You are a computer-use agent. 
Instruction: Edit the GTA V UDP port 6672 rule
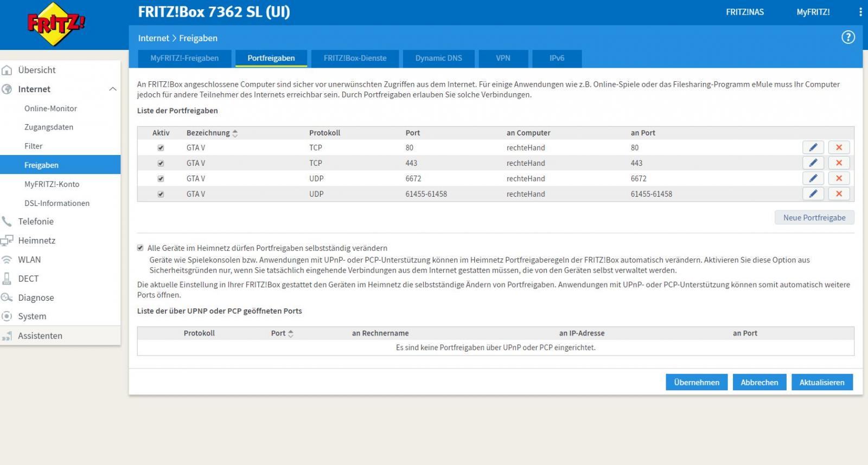click(813, 178)
